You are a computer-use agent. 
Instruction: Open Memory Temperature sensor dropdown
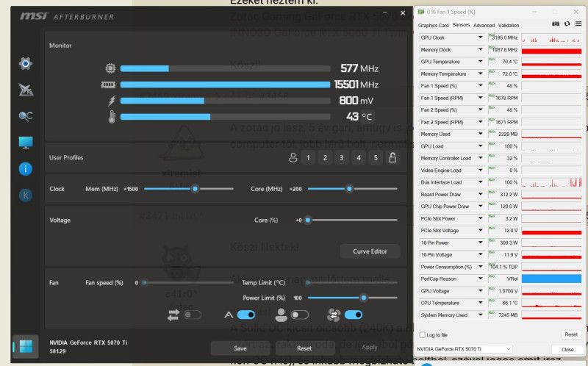click(481, 73)
